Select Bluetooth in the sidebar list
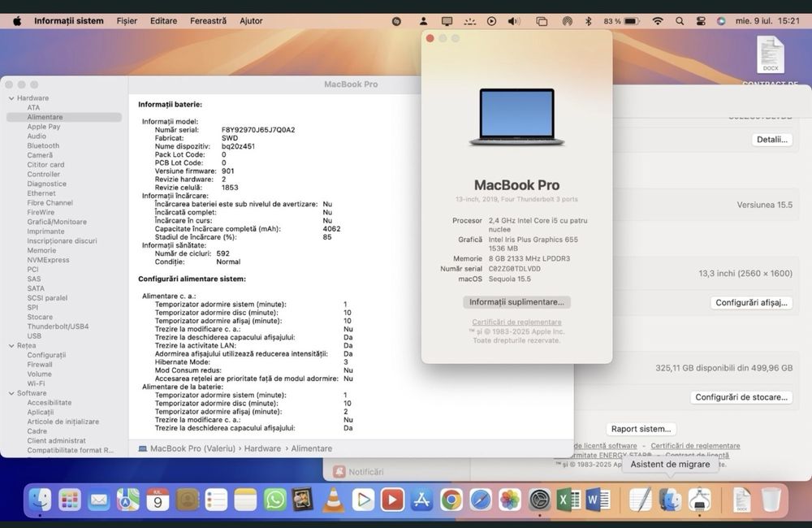 pos(43,146)
